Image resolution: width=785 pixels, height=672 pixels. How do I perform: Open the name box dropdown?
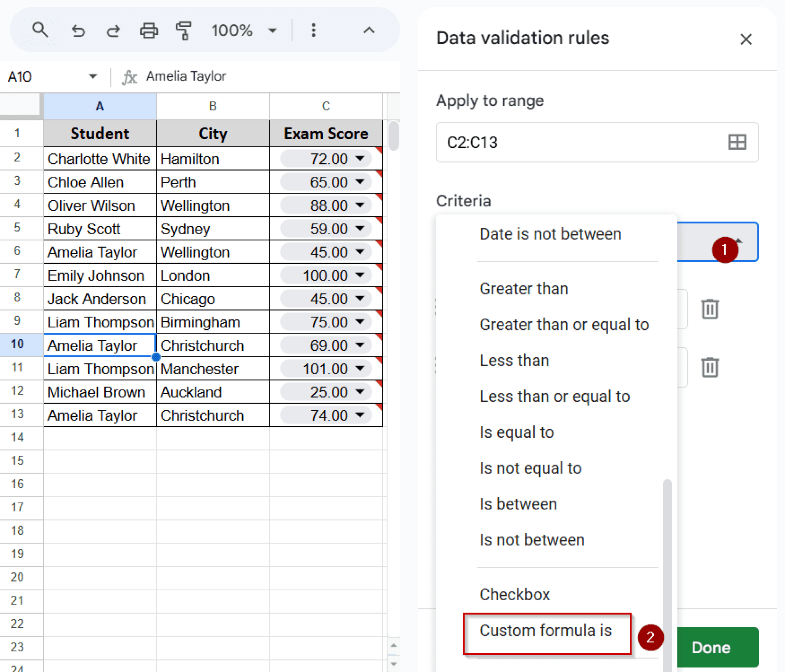[92, 76]
